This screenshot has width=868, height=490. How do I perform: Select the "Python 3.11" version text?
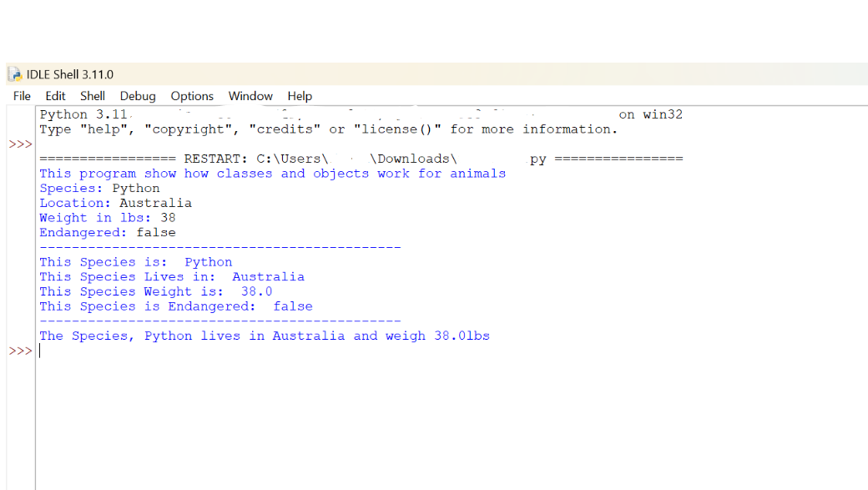83,114
